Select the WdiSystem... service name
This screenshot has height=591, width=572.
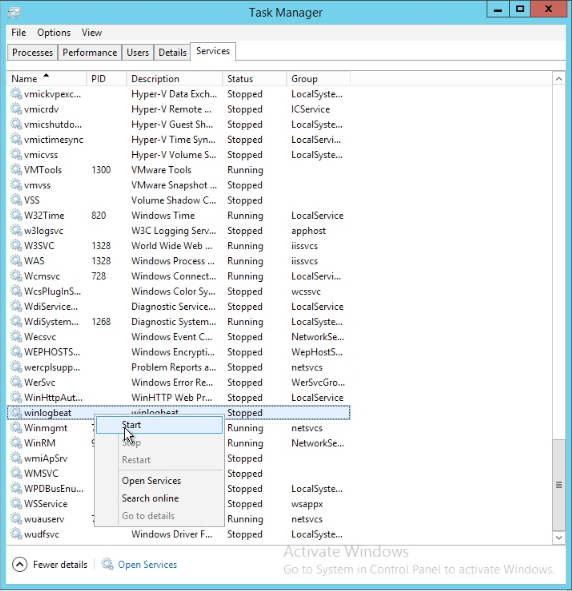51,322
